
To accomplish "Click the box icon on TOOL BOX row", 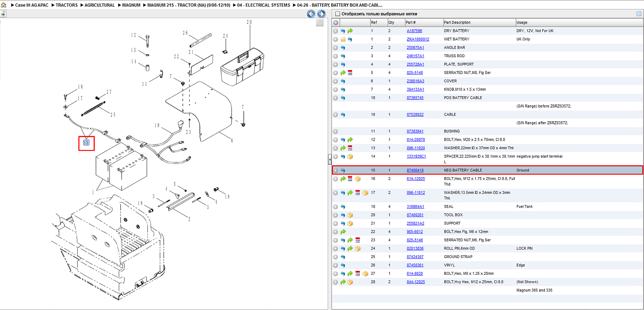I will (350, 215).
